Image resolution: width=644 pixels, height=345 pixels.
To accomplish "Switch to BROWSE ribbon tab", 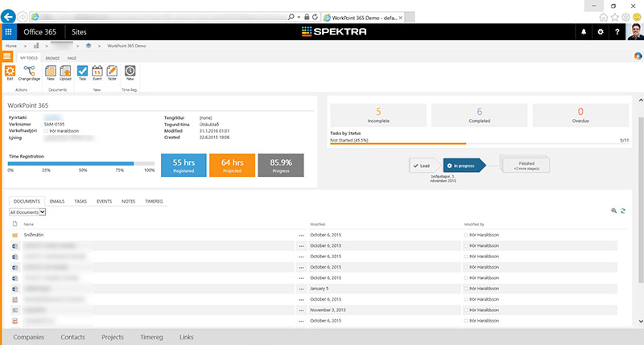I will tap(52, 58).
